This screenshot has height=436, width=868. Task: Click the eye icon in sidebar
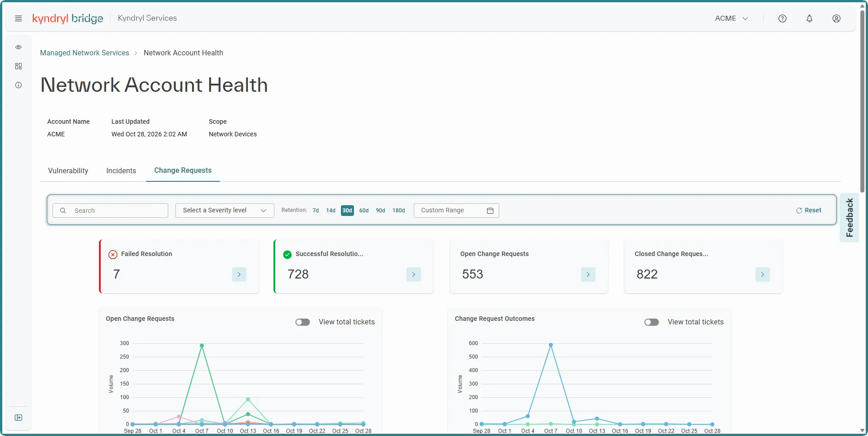(18, 47)
